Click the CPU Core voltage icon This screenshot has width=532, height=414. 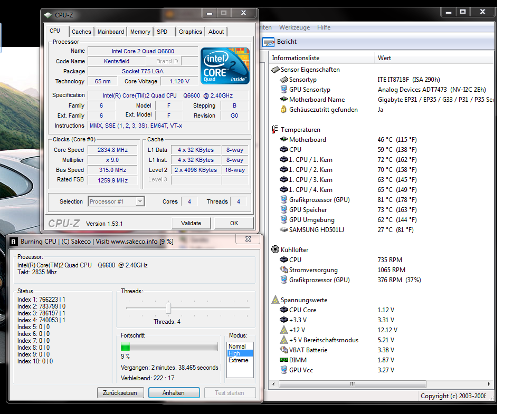pyautogui.click(x=283, y=310)
